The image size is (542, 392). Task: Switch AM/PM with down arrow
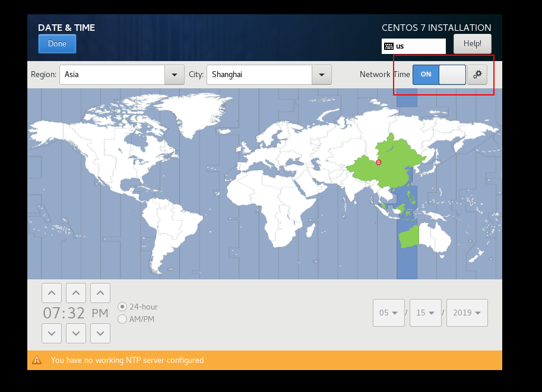[x=100, y=333]
